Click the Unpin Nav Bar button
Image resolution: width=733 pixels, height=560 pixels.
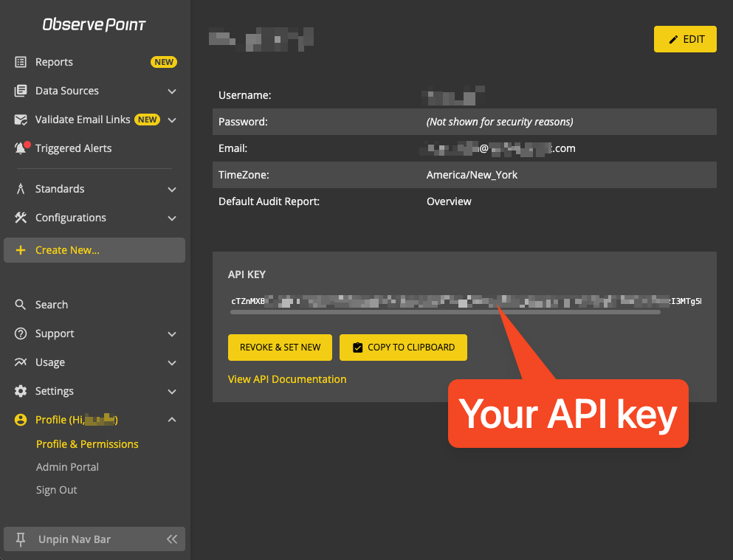pos(94,539)
